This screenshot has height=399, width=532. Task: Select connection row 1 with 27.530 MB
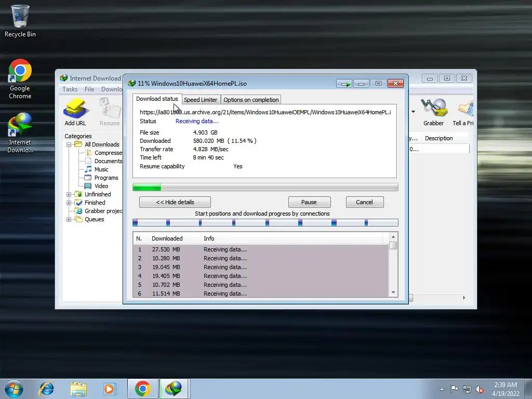pyautogui.click(x=261, y=249)
